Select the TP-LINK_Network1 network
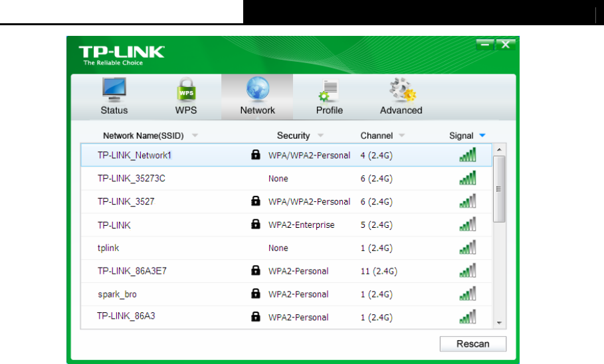This screenshot has width=604, height=364. (x=286, y=155)
